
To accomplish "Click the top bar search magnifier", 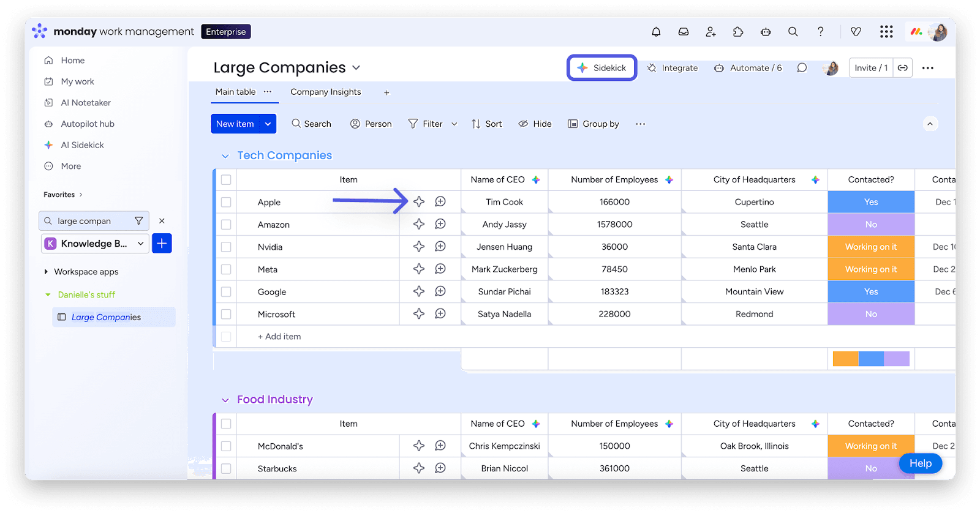I will [793, 32].
